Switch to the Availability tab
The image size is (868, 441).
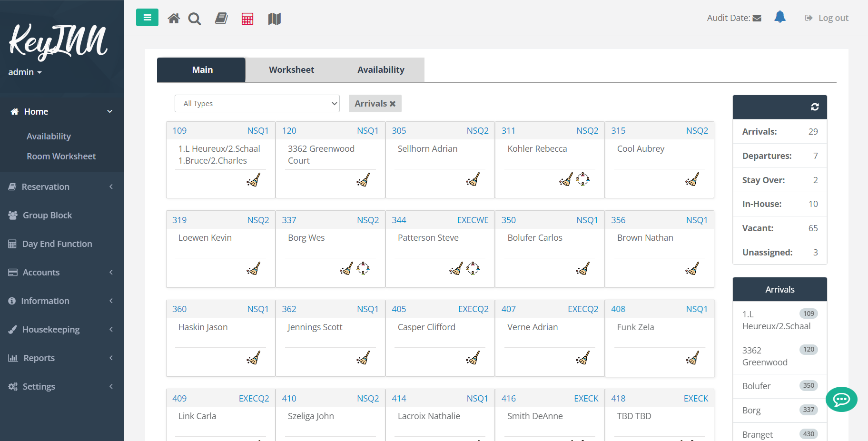[x=381, y=70]
